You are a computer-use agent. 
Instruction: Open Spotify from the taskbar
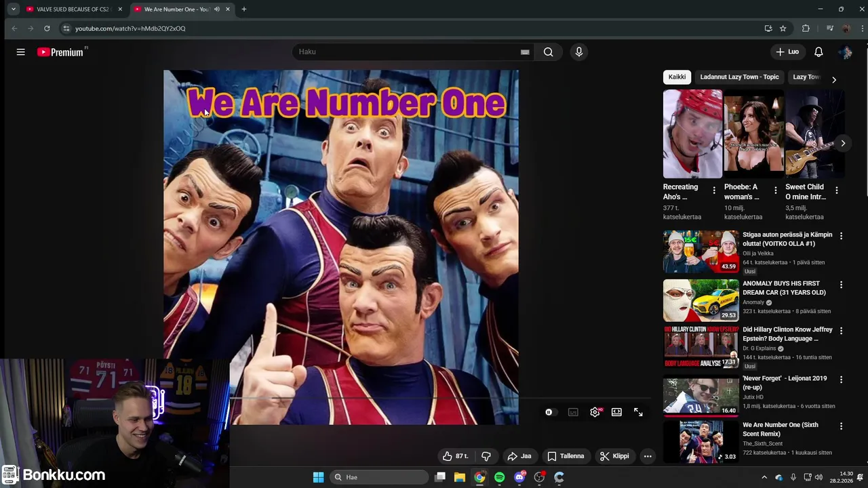[x=500, y=477]
